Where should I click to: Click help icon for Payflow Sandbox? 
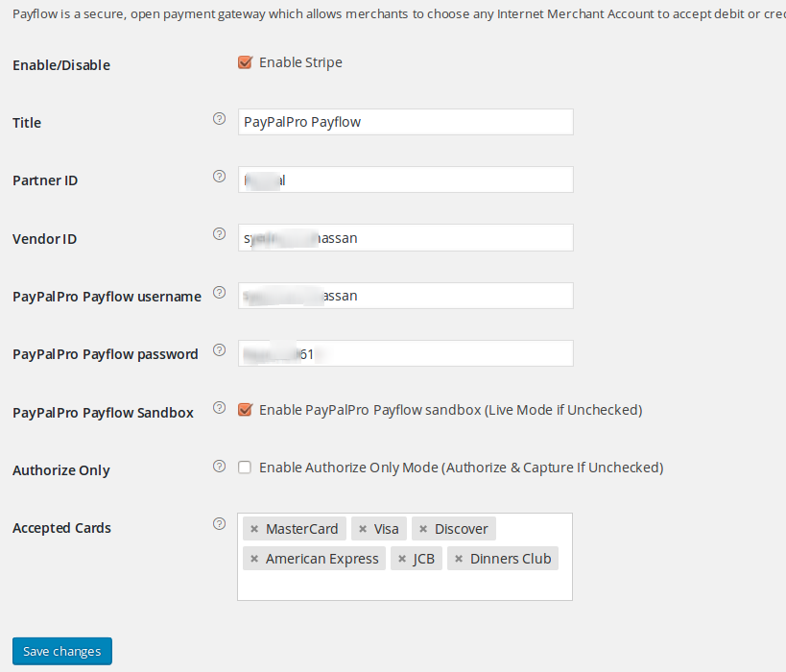[219, 408]
